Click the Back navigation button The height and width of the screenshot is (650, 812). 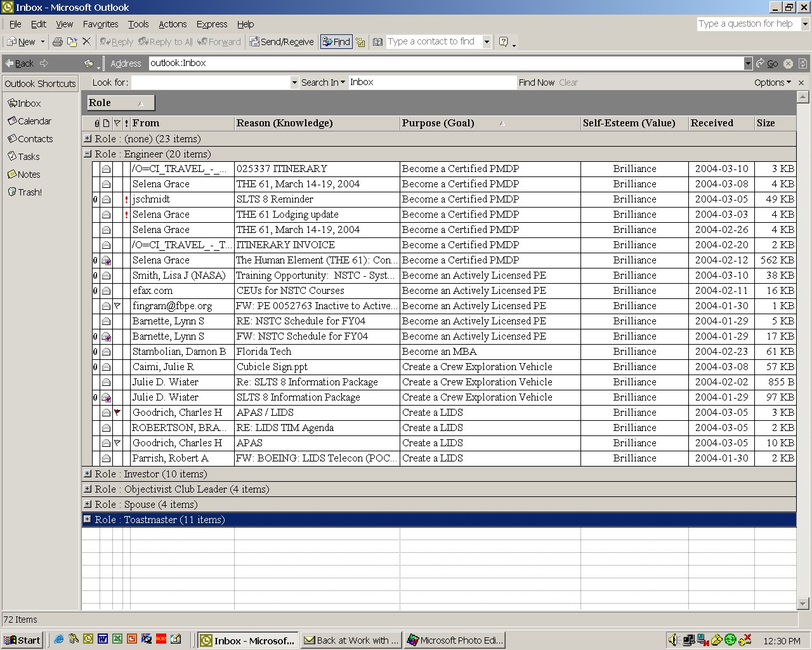point(19,63)
